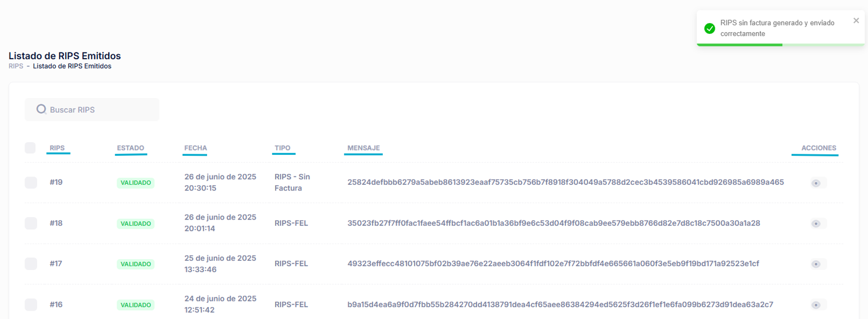Click the Buscar RIPS search field
868x319 pixels.
98,110
